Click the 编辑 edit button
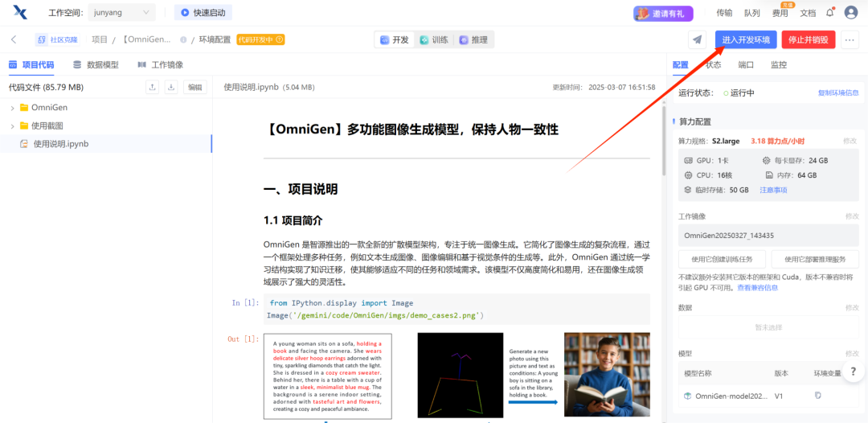The image size is (868, 423). [194, 87]
